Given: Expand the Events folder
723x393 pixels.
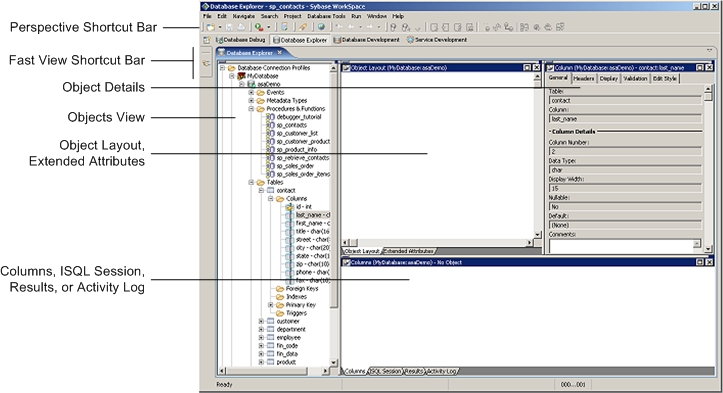Looking at the screenshot, I should point(251,92).
